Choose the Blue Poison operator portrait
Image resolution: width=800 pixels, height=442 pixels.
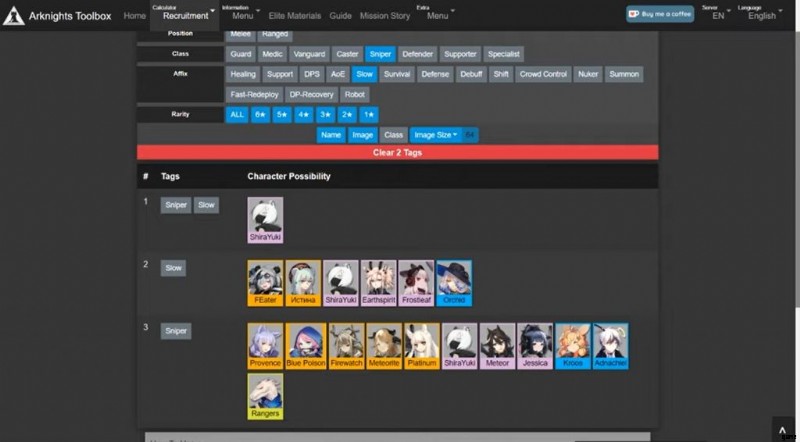[x=303, y=344]
